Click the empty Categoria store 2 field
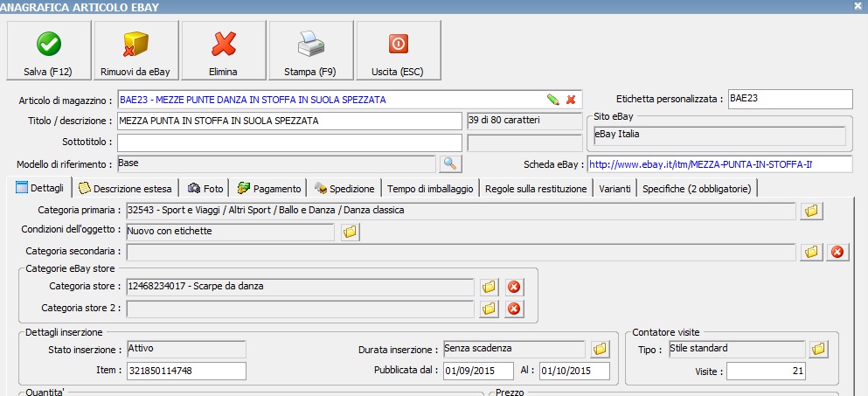 point(301,309)
